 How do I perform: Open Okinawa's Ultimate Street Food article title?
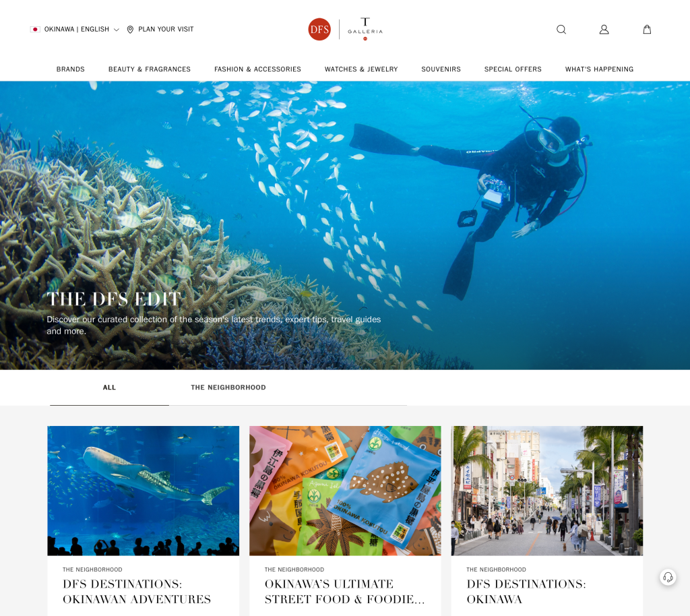[344, 591]
